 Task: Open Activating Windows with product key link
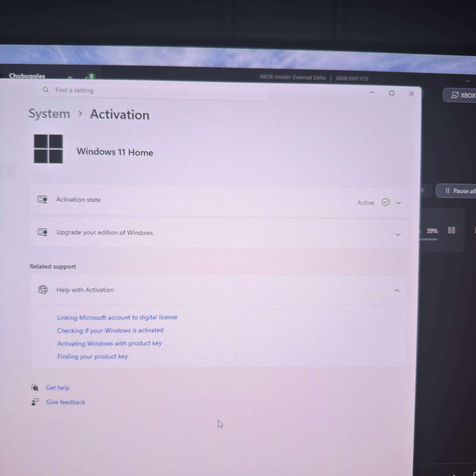tap(110, 343)
